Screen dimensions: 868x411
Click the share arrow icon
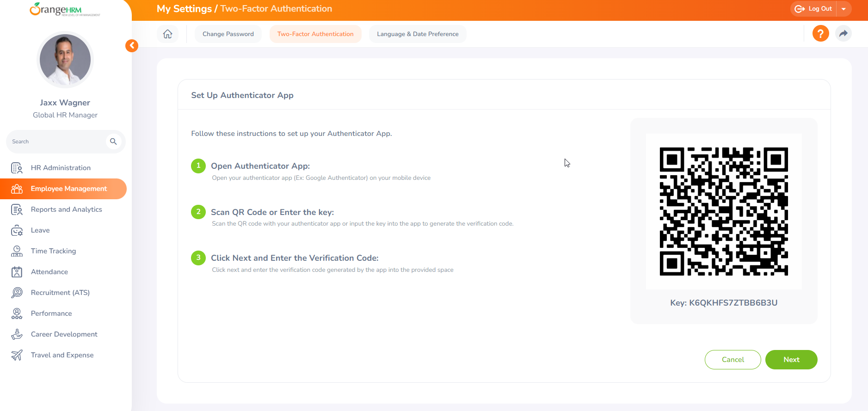coord(843,33)
